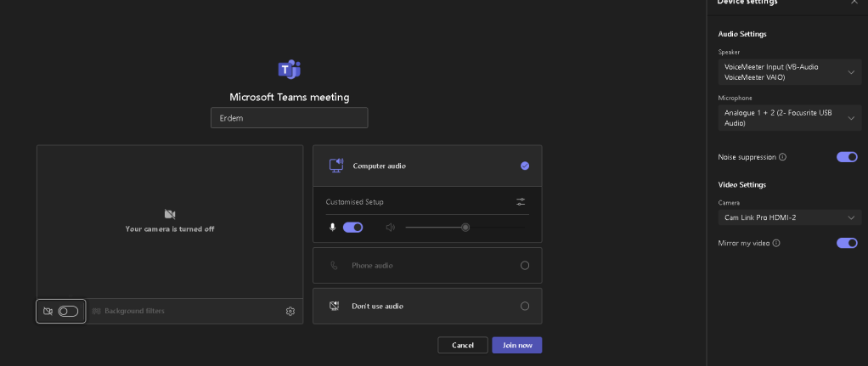Click the camera preview area
Viewport: 868px width, 366px height.
(170, 222)
